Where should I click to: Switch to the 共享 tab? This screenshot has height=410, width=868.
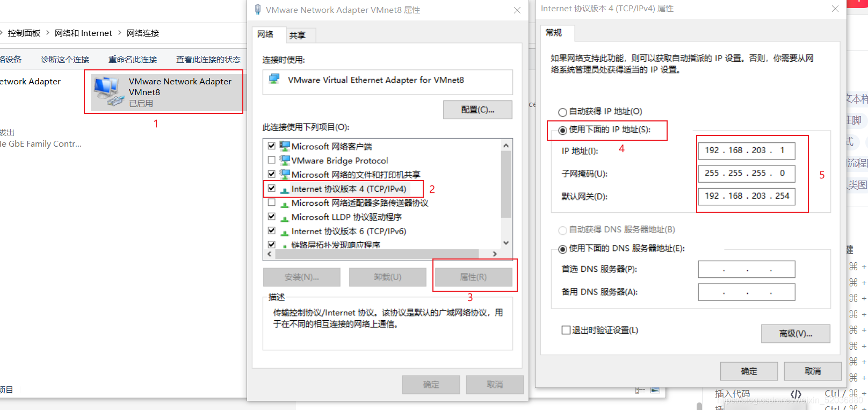pyautogui.click(x=297, y=35)
